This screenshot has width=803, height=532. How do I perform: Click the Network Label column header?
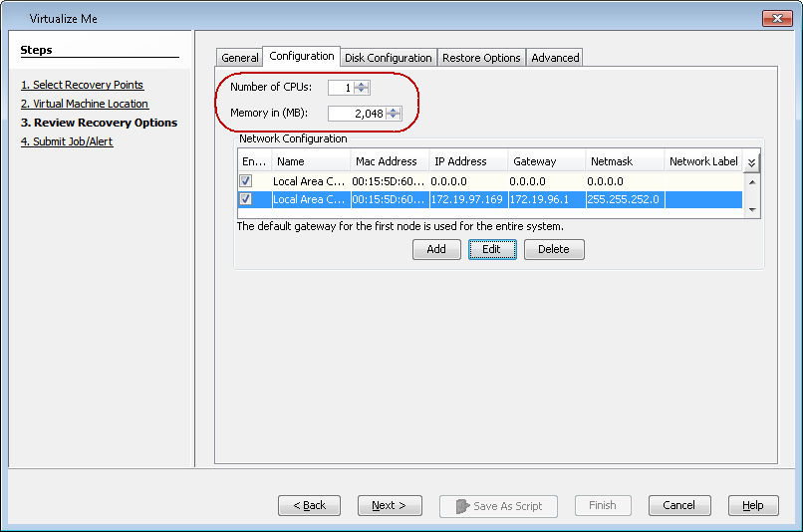click(x=703, y=161)
